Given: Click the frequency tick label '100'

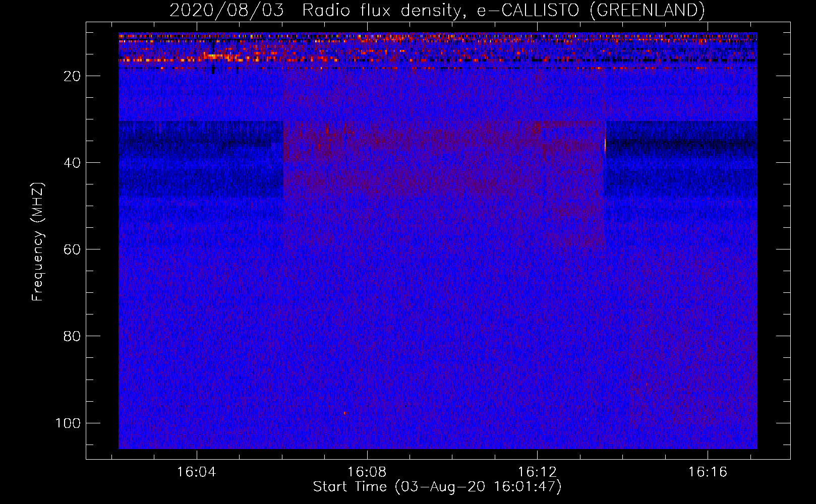Looking at the screenshot, I should click(68, 423).
